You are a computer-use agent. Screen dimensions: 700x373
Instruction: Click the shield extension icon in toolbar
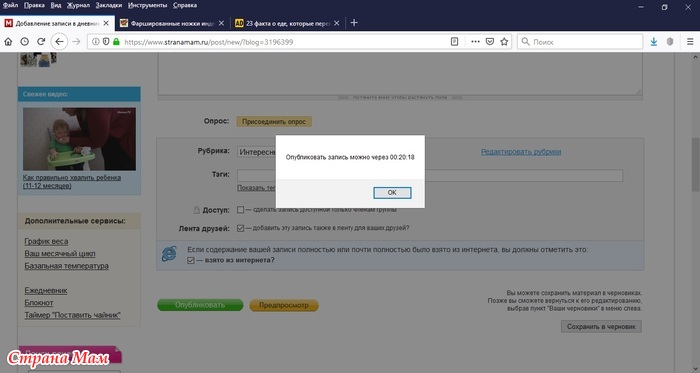[670, 41]
